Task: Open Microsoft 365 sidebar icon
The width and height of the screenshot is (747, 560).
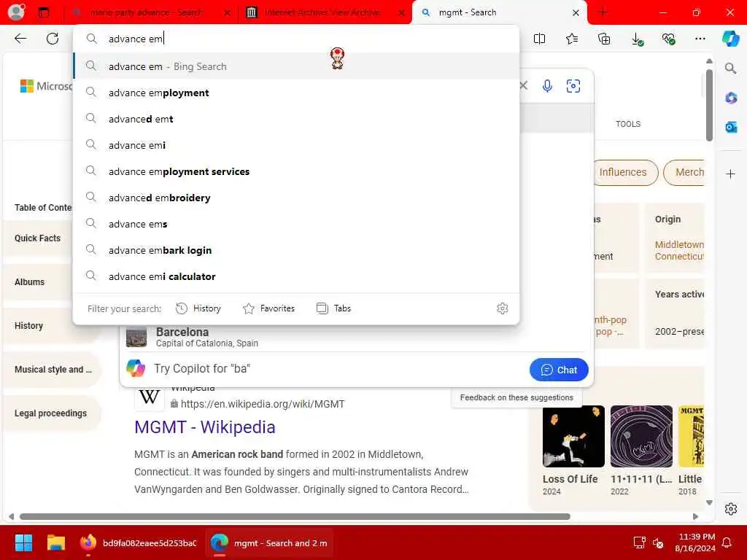Action: coord(731,98)
